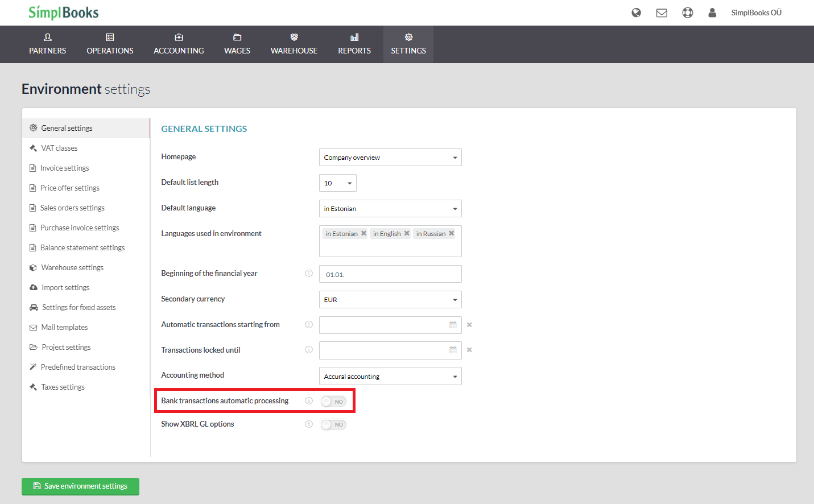The image size is (814, 504).
Task: Click the calendar icon for Transactions locked until
Action: click(x=453, y=349)
